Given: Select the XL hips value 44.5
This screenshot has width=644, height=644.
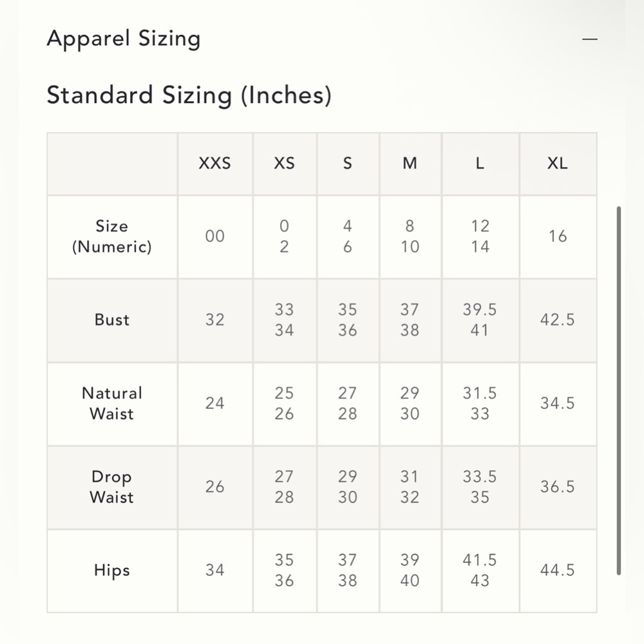Looking at the screenshot, I should click(x=557, y=570).
